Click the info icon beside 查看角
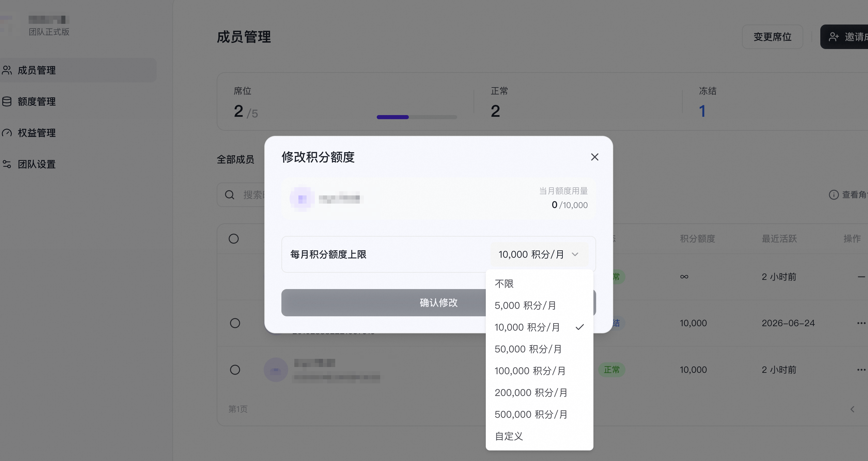This screenshot has height=461, width=868. click(834, 195)
